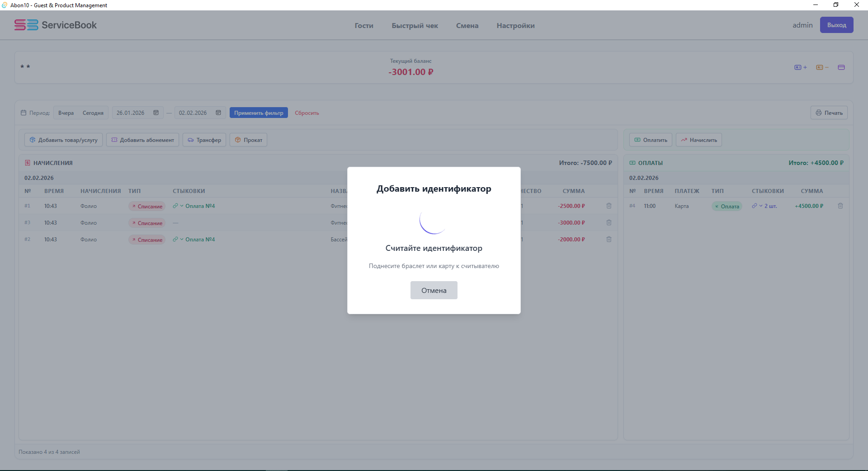Reset filter via the Сбросить link
The height and width of the screenshot is (471, 868).
[x=307, y=113]
